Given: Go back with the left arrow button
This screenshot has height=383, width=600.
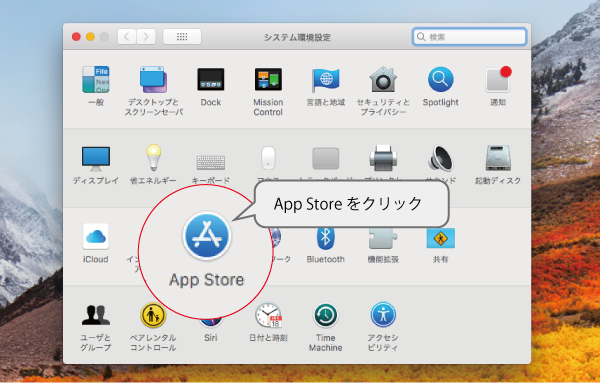Looking at the screenshot, I should click(x=127, y=37).
